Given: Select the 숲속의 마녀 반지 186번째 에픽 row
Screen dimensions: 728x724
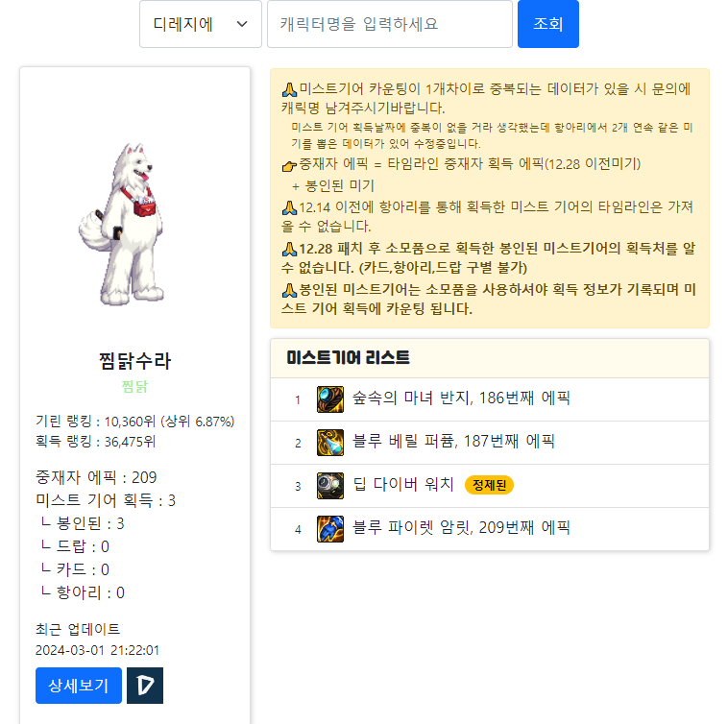Looking at the screenshot, I should (x=490, y=399).
